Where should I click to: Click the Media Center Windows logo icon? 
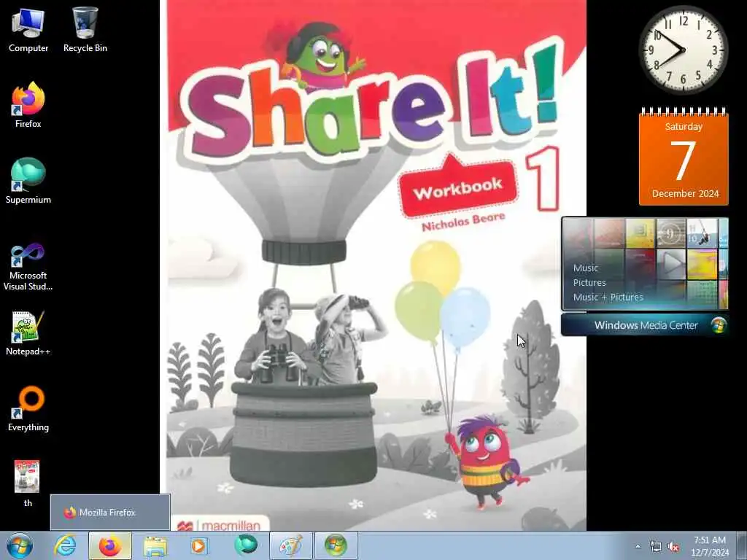click(x=719, y=324)
